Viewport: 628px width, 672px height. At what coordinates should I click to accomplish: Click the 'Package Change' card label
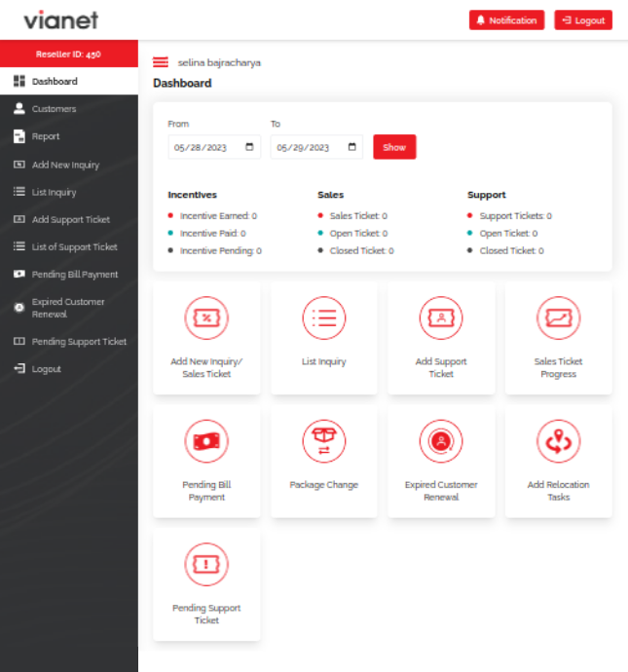click(x=324, y=485)
